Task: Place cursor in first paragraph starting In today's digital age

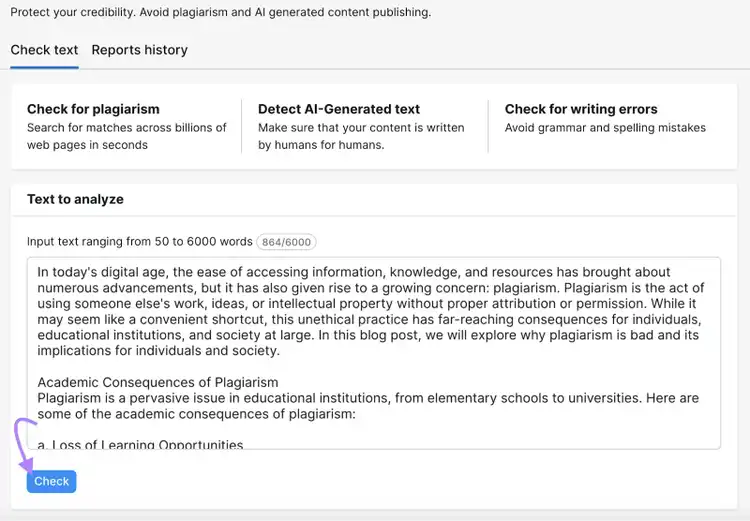Action: 371,311
